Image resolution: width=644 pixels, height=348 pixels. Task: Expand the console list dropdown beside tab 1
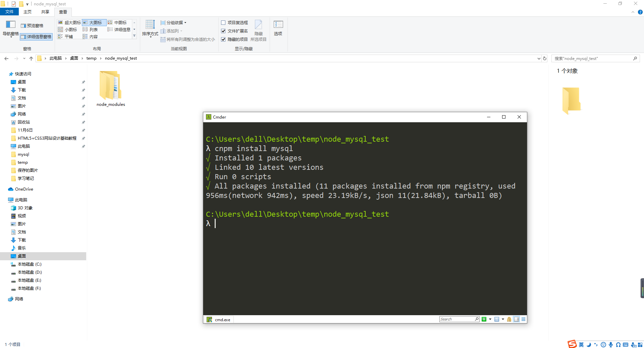tap(503, 319)
